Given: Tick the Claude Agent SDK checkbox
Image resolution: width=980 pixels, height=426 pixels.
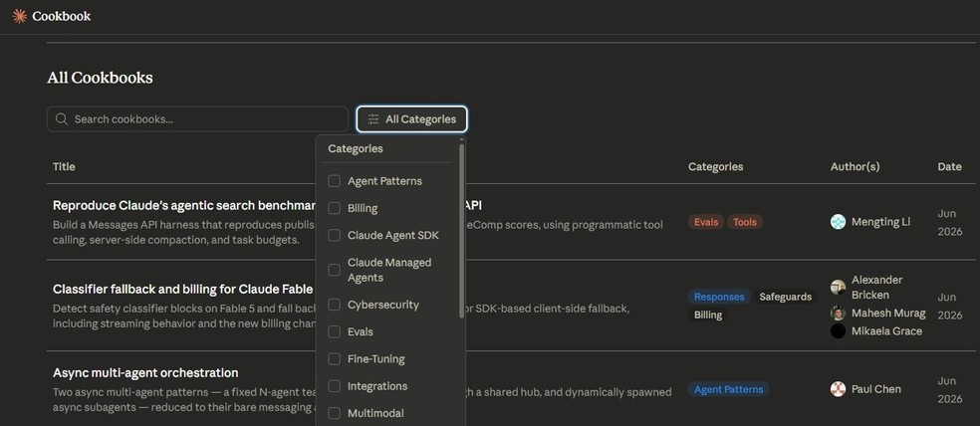Looking at the screenshot, I should point(335,235).
